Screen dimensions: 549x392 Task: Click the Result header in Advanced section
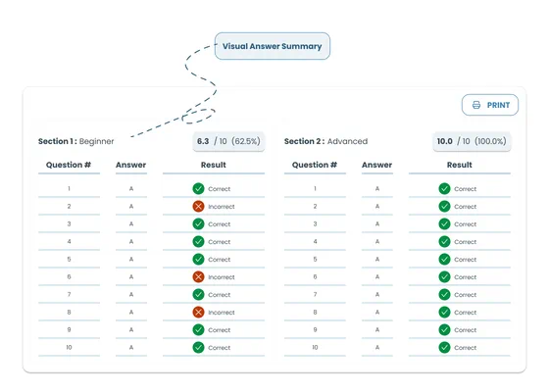[x=460, y=165]
